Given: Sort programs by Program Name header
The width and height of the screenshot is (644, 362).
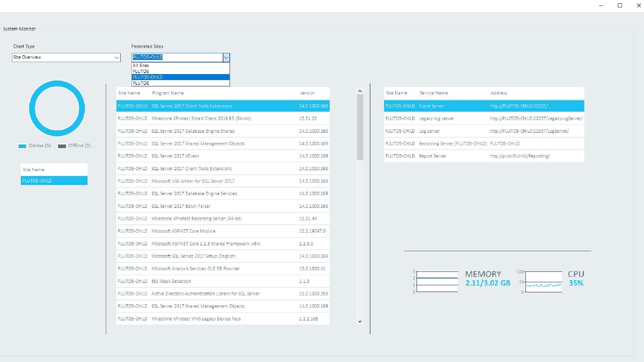Looking at the screenshot, I should [168, 93].
